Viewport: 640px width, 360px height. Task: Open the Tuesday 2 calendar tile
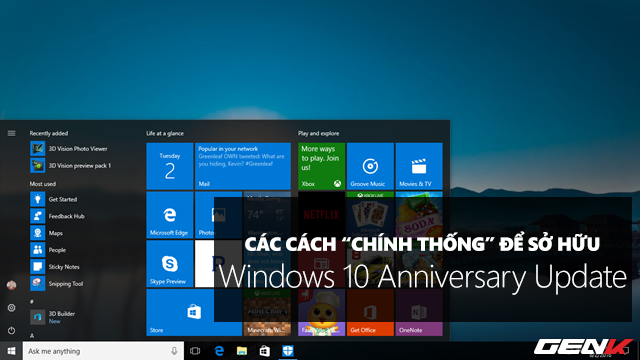click(170, 166)
